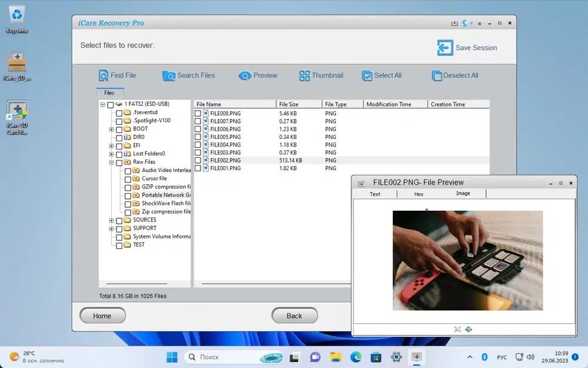Image resolution: width=588 pixels, height=368 pixels.
Task: Open iCare_SD archive desktop icon
Action: (x=17, y=66)
